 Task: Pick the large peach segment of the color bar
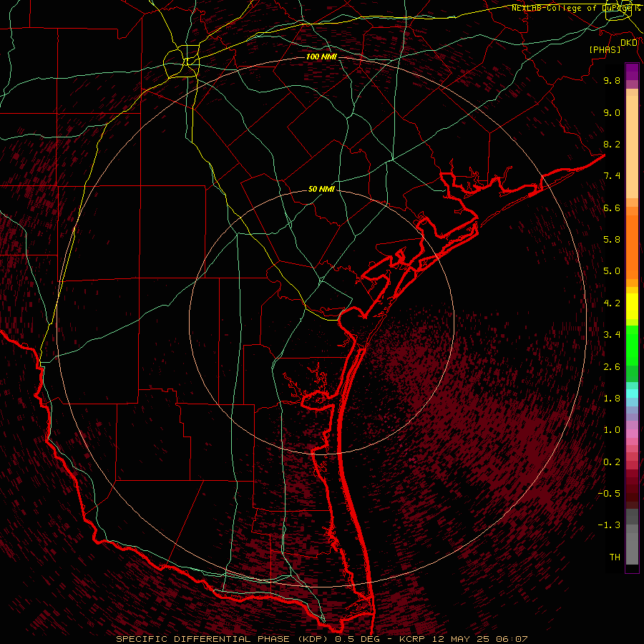click(632, 147)
